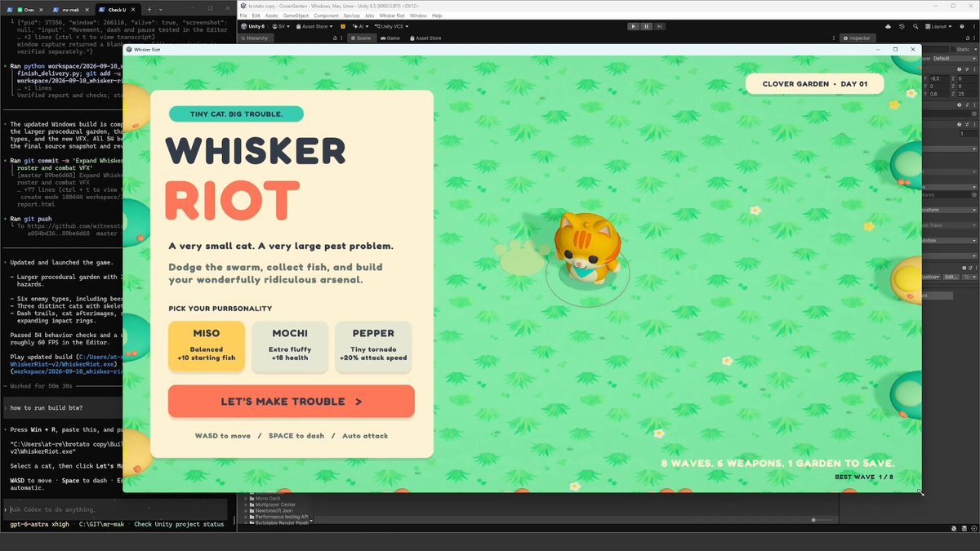This screenshot has width=980, height=551.
Task: Close the Check U terminal tab
Action: tap(133, 9)
